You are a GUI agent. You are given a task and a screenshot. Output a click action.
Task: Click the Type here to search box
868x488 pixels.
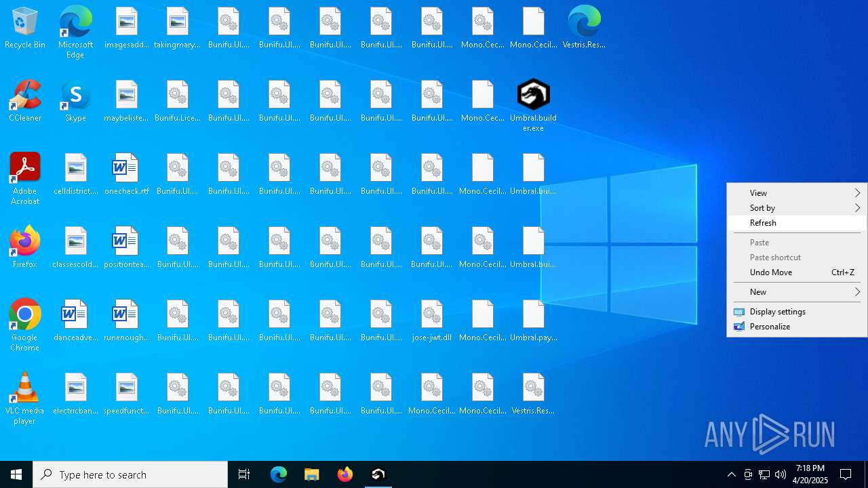pyautogui.click(x=130, y=474)
